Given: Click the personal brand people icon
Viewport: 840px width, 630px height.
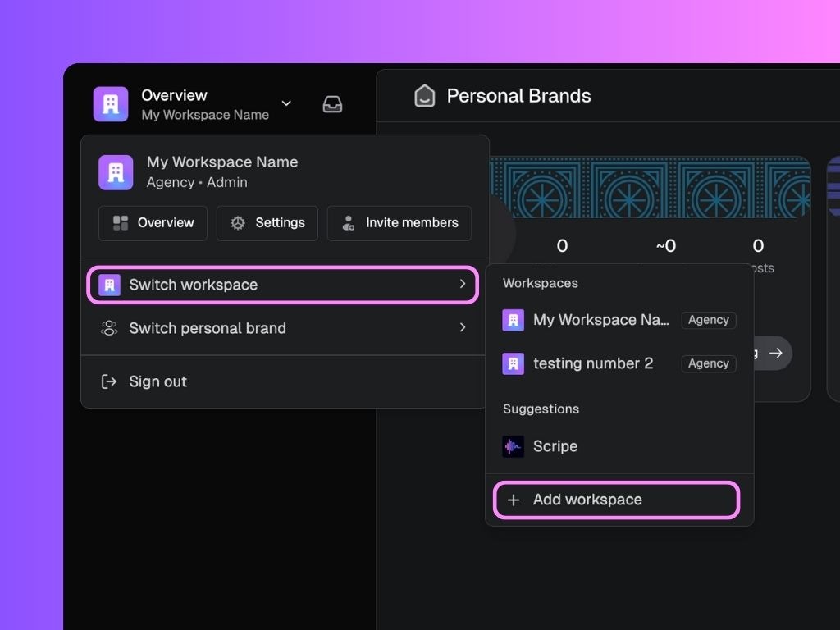Looking at the screenshot, I should pos(109,328).
